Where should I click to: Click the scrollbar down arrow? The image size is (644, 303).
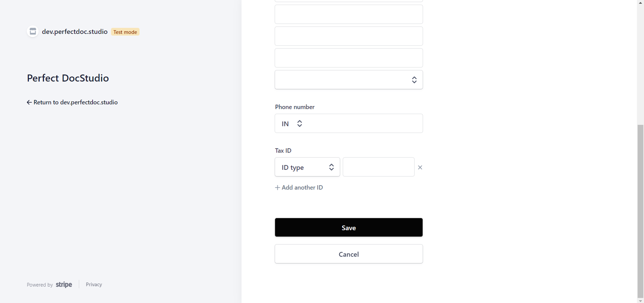pyautogui.click(x=640, y=301)
